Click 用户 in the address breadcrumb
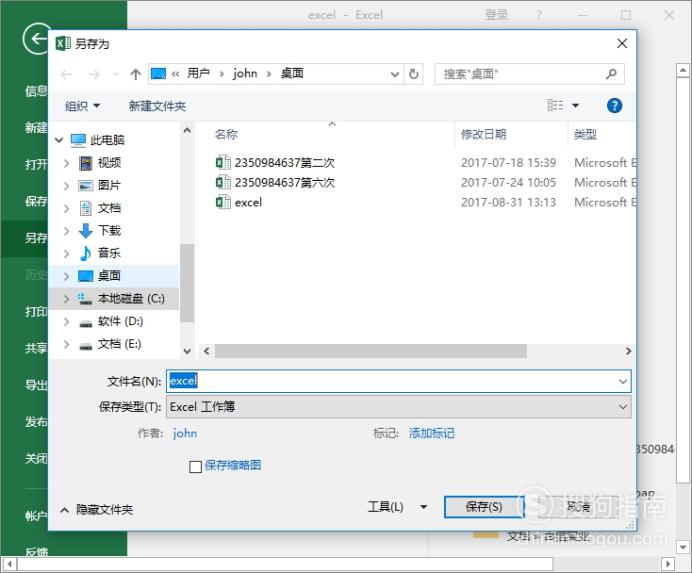 pyautogui.click(x=198, y=73)
